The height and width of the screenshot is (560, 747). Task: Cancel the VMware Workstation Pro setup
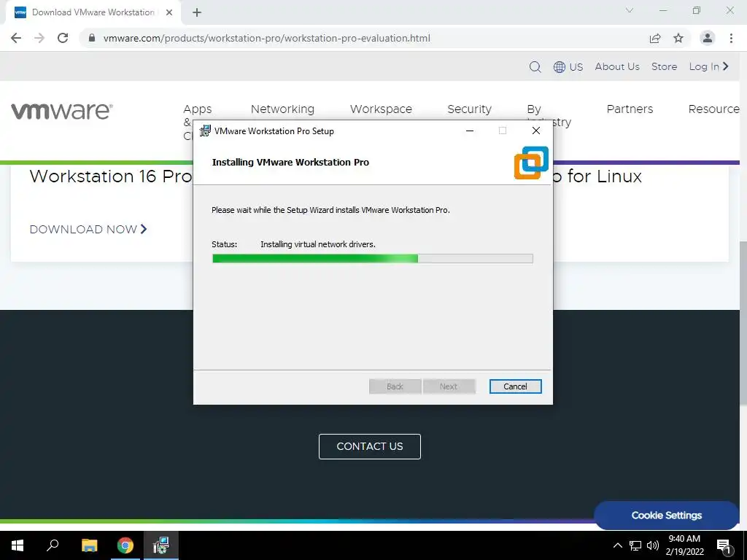[x=516, y=386]
